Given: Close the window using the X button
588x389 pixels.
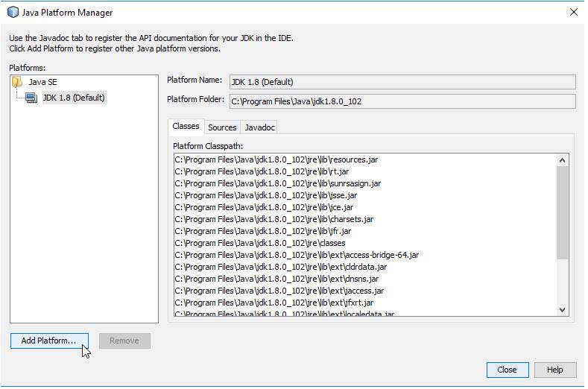Looking at the screenshot, I should (x=573, y=12).
